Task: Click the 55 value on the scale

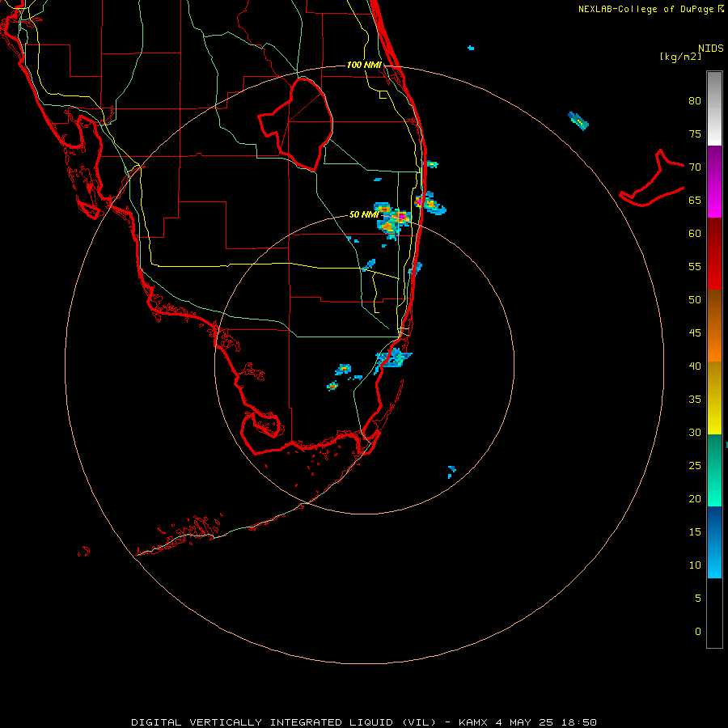Action: (695, 266)
